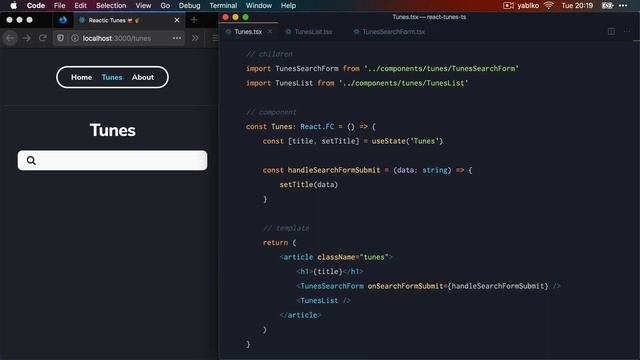Open the Terminal menu

(223, 5)
